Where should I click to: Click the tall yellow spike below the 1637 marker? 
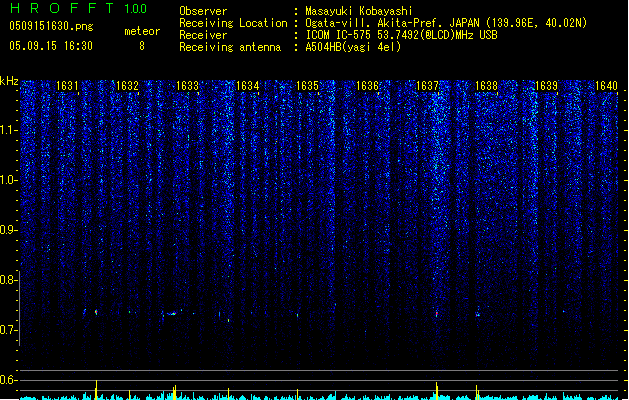437,391
